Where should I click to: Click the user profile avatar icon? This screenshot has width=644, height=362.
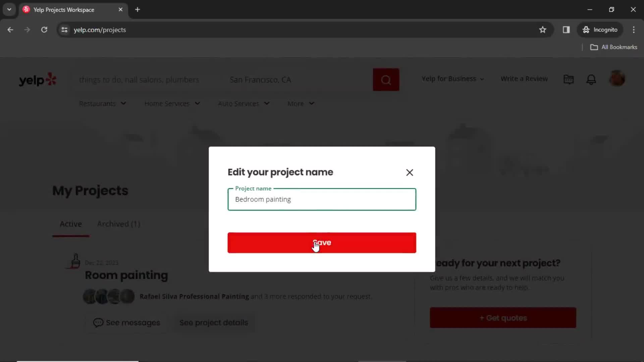point(618,79)
